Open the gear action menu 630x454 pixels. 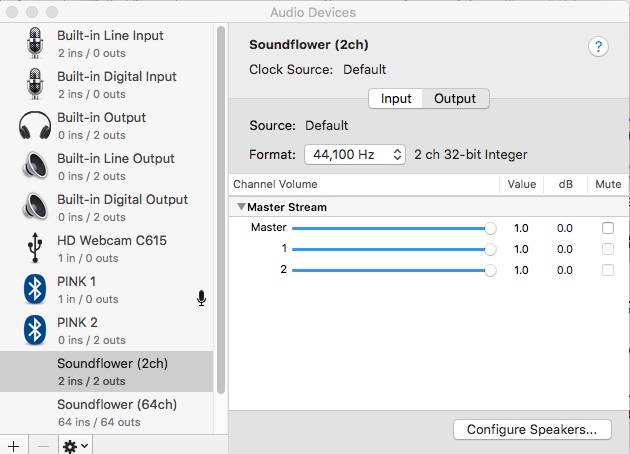point(76,446)
